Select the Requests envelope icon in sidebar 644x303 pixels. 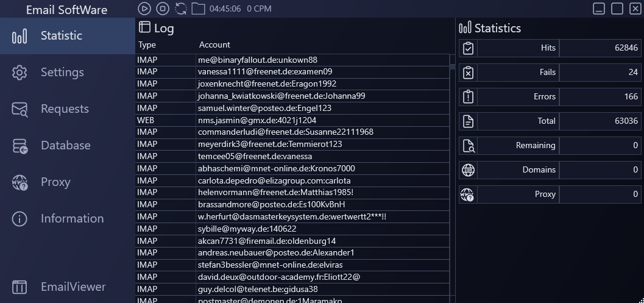tap(19, 109)
